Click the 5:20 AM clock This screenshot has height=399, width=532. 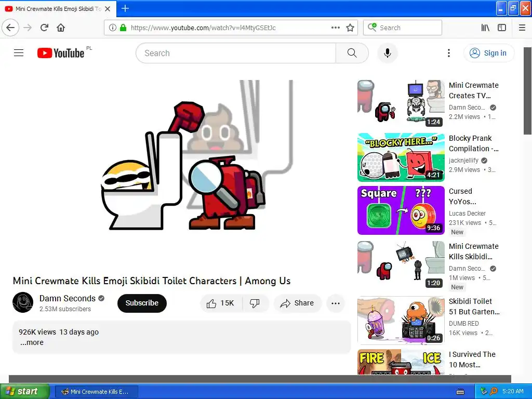[x=513, y=391]
